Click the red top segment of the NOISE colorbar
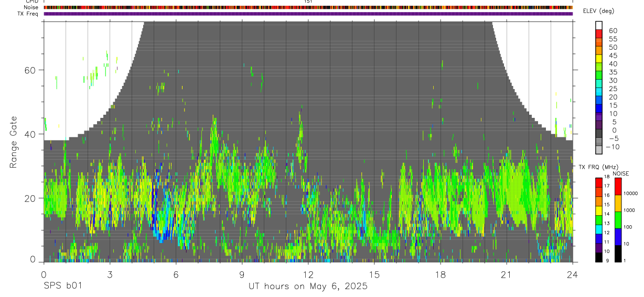This screenshot has height=297, width=644. pyautogui.click(x=618, y=186)
